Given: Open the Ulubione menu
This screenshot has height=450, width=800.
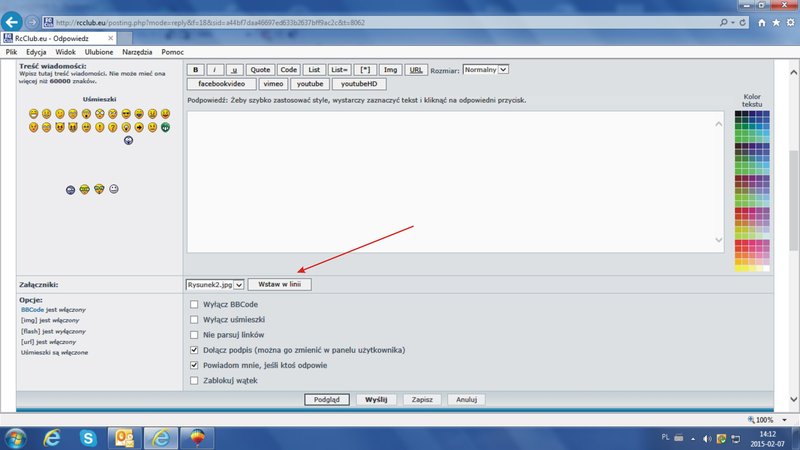Looking at the screenshot, I should [99, 52].
